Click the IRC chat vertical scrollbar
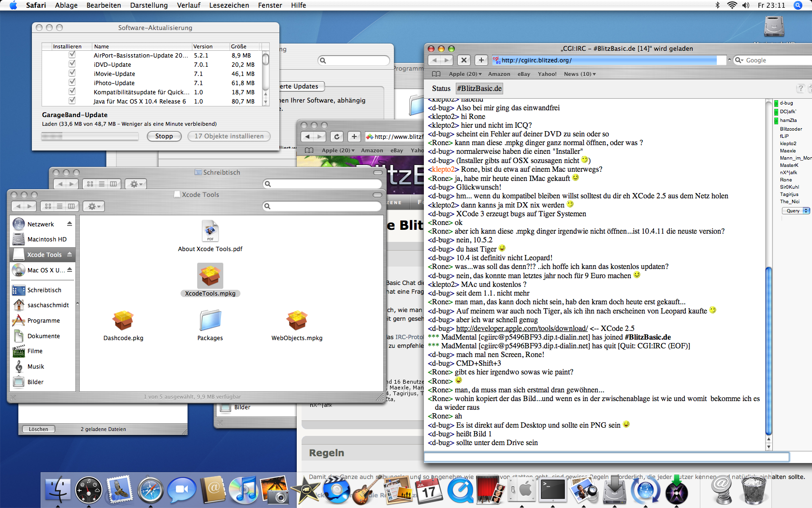 [769, 348]
